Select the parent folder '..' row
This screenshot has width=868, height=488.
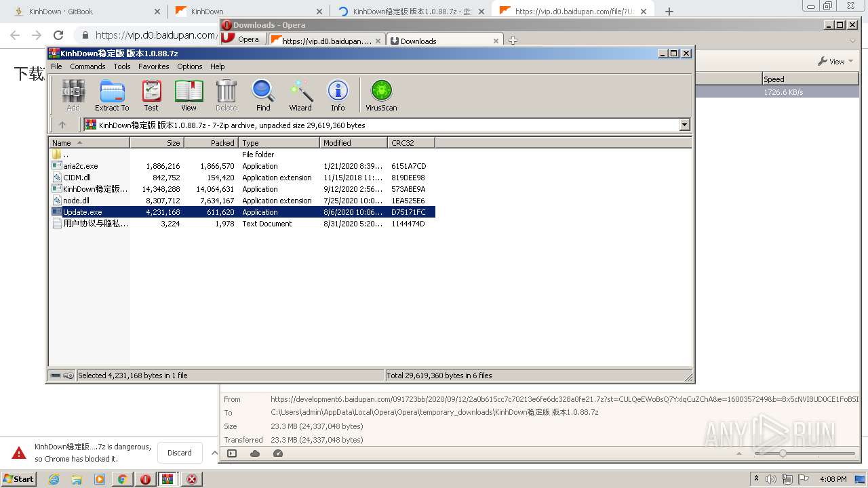point(242,155)
